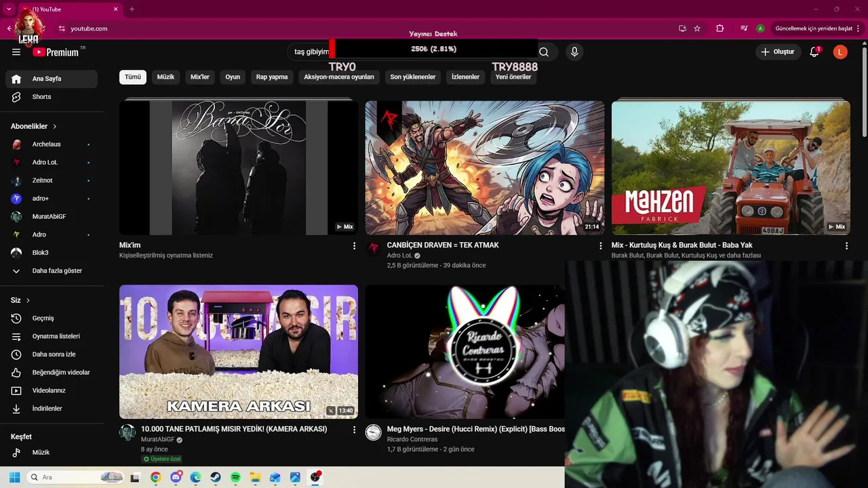This screenshot has width=868, height=488.
Task: Open Geçmiş watch history
Action: (52, 319)
